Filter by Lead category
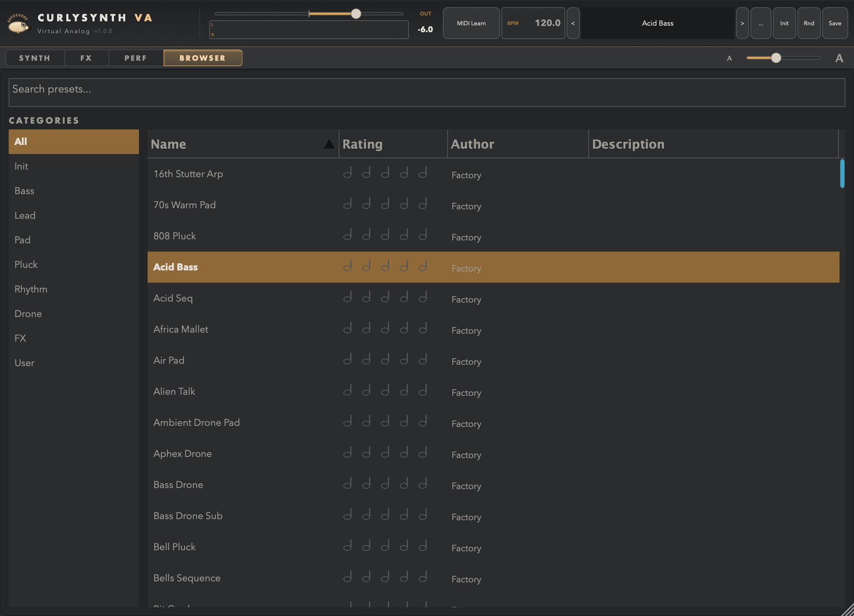Screen dimensions: 854x616 (x=74, y=215)
